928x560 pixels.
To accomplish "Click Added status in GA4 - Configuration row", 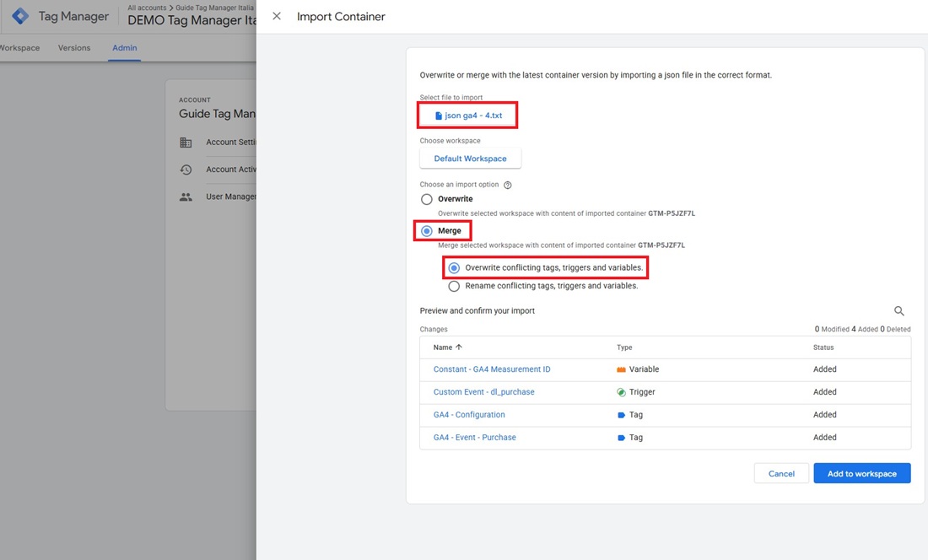I will [824, 415].
